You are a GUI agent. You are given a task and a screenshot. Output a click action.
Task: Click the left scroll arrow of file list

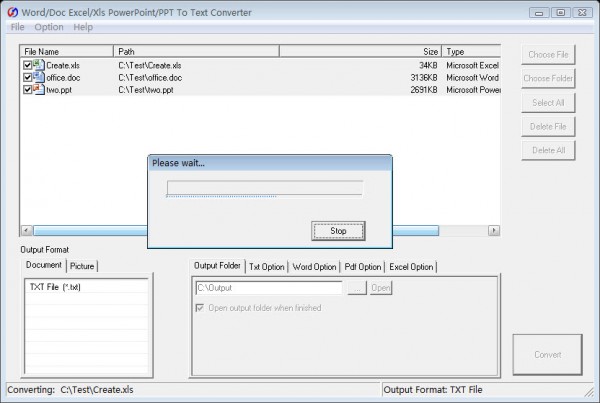coord(26,230)
